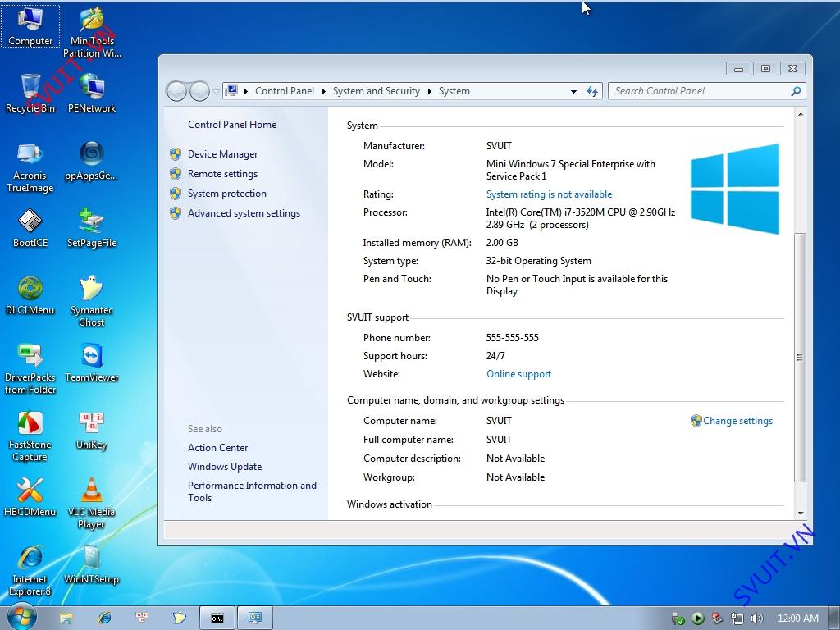Click the Back navigation arrow
840x630 pixels.
coord(176,91)
